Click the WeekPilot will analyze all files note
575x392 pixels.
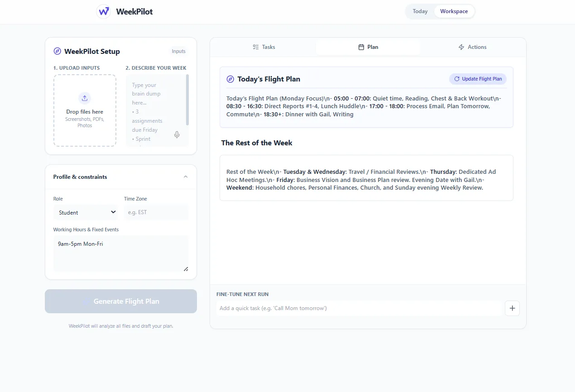(x=121, y=326)
